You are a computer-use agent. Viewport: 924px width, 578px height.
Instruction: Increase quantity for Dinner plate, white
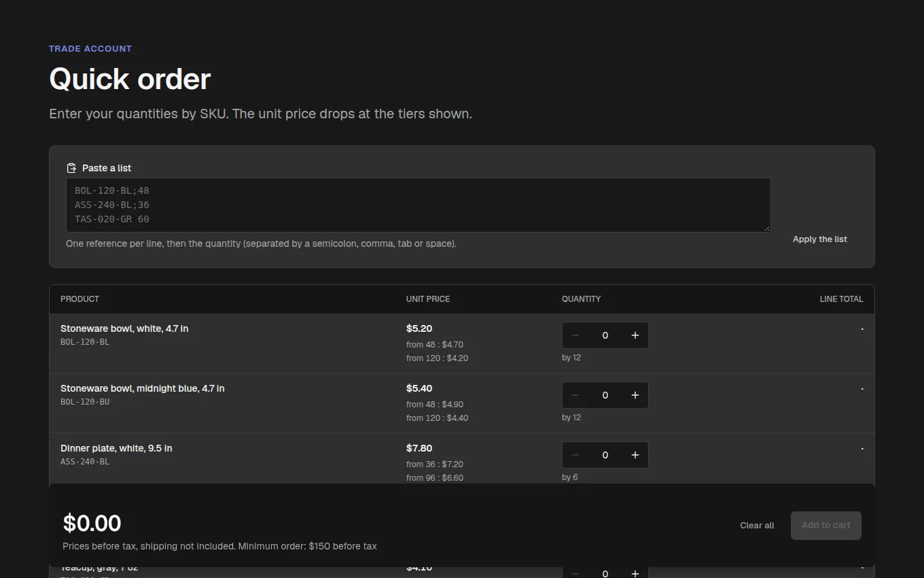635,455
